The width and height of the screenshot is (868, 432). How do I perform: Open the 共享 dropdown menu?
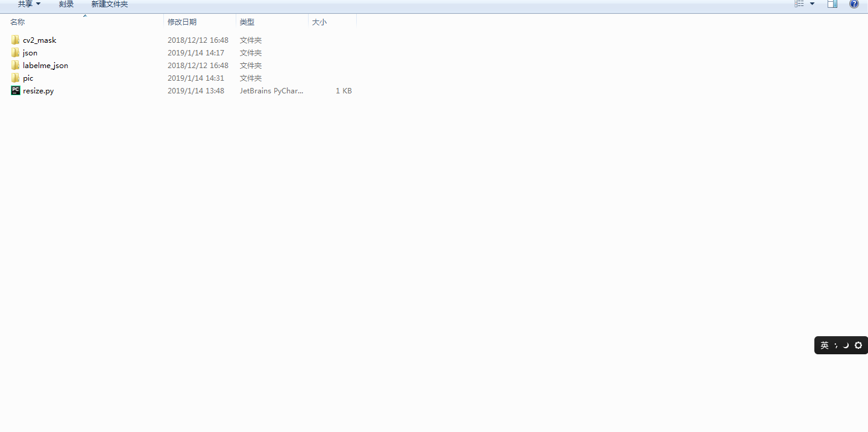pos(29,4)
